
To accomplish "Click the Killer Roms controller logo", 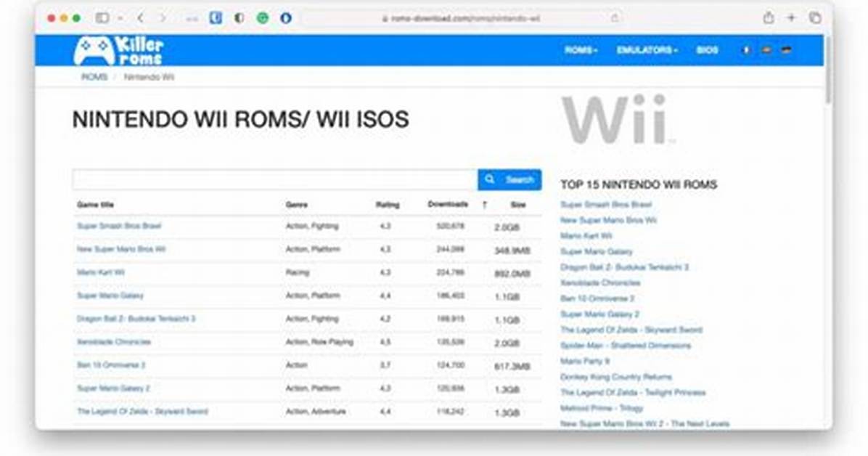I will tap(118, 50).
